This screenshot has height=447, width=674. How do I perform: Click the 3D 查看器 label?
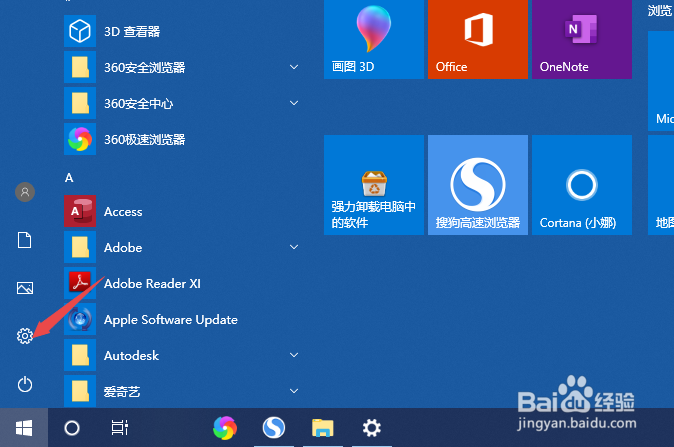tap(132, 31)
